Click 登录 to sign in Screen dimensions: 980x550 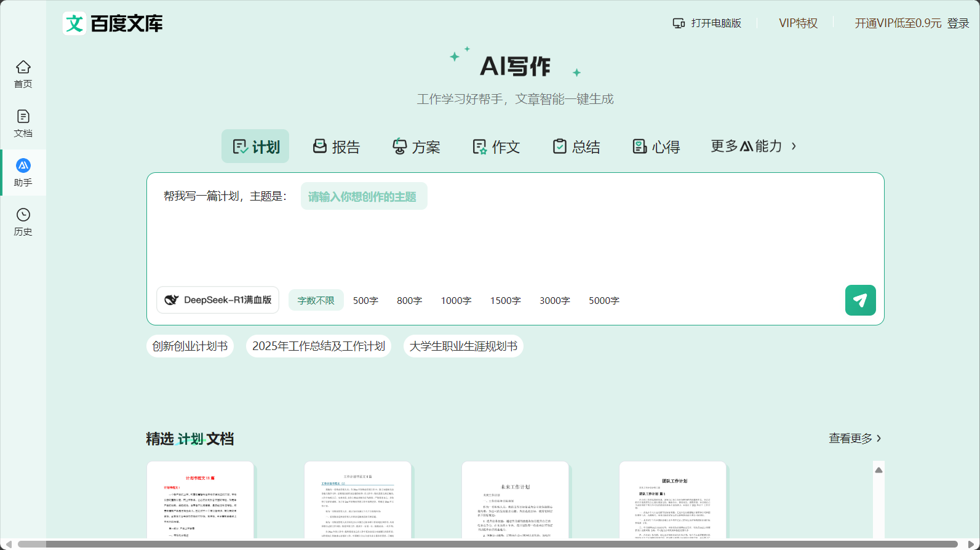point(958,23)
